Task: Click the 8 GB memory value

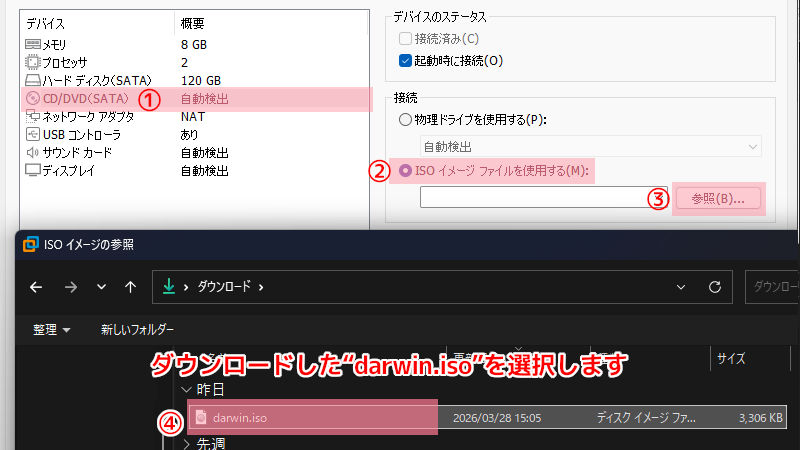Action: tap(194, 44)
